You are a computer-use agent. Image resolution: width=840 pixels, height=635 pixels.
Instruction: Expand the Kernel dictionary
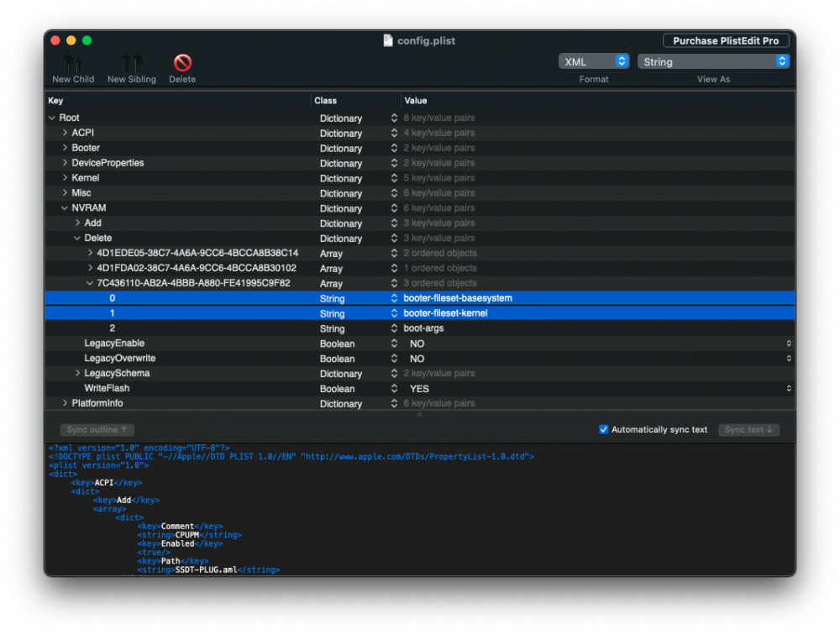(65, 177)
